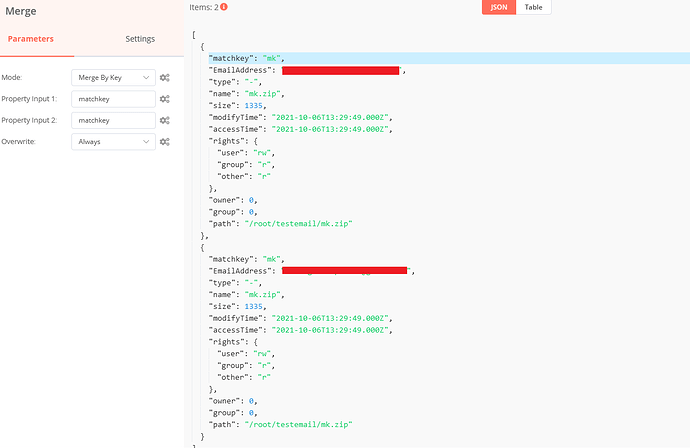Expand the Mode dropdown showing Merge By Key

click(113, 77)
